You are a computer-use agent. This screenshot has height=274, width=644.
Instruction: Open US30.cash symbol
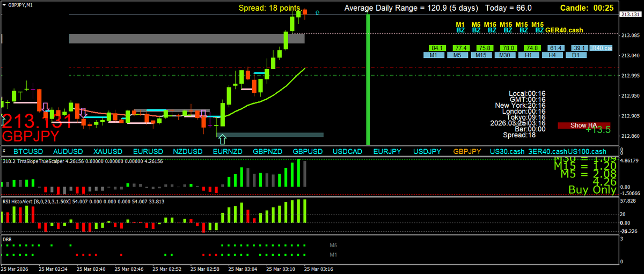coord(508,152)
